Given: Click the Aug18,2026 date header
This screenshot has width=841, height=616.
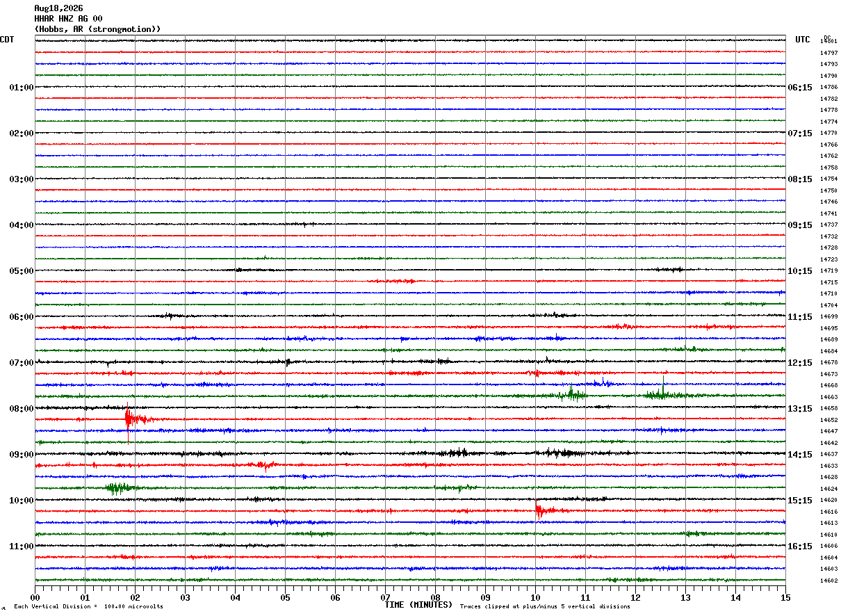Looking at the screenshot, I should click(x=58, y=8).
